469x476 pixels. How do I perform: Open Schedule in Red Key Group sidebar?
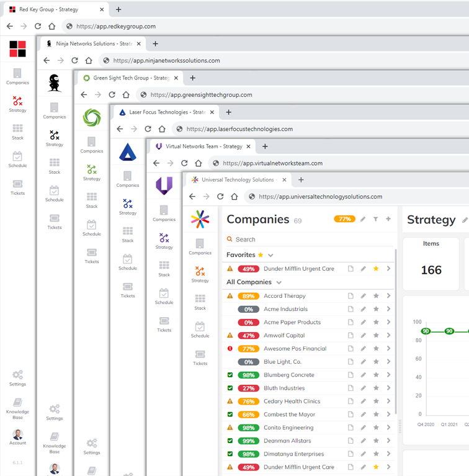[17, 159]
